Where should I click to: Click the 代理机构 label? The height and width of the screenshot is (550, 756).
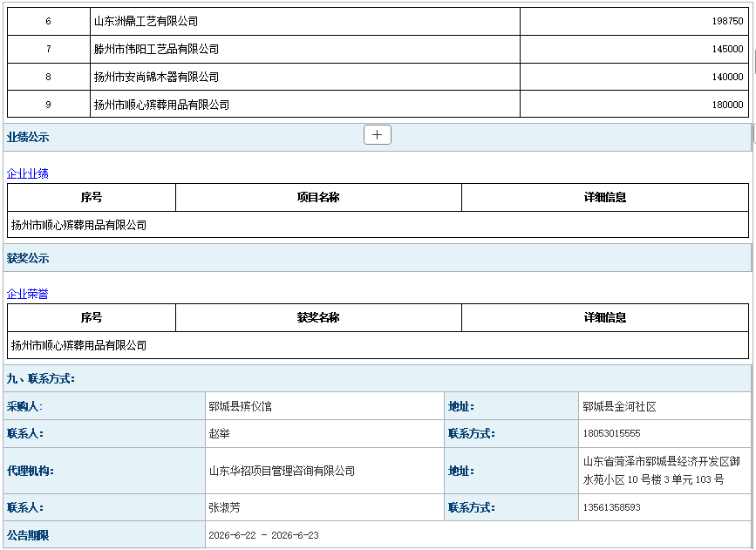point(31,471)
